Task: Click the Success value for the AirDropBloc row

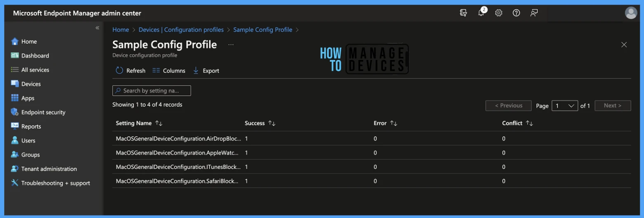Action: [246, 139]
